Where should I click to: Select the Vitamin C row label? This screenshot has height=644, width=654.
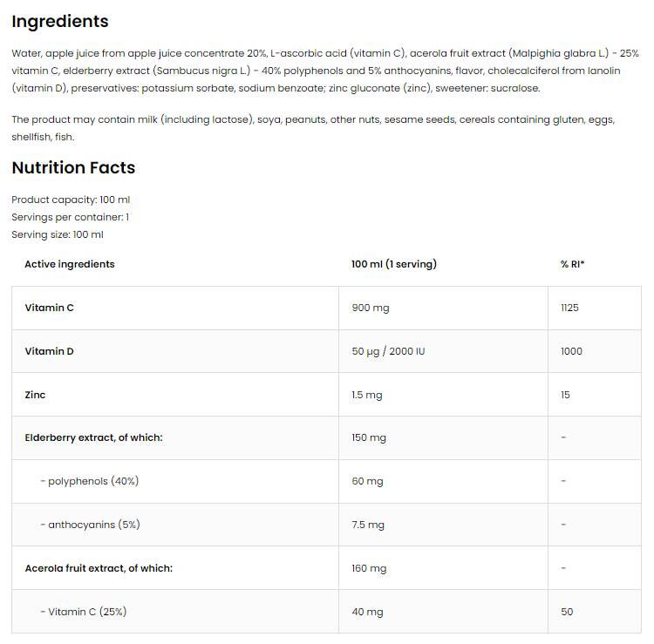tap(50, 308)
